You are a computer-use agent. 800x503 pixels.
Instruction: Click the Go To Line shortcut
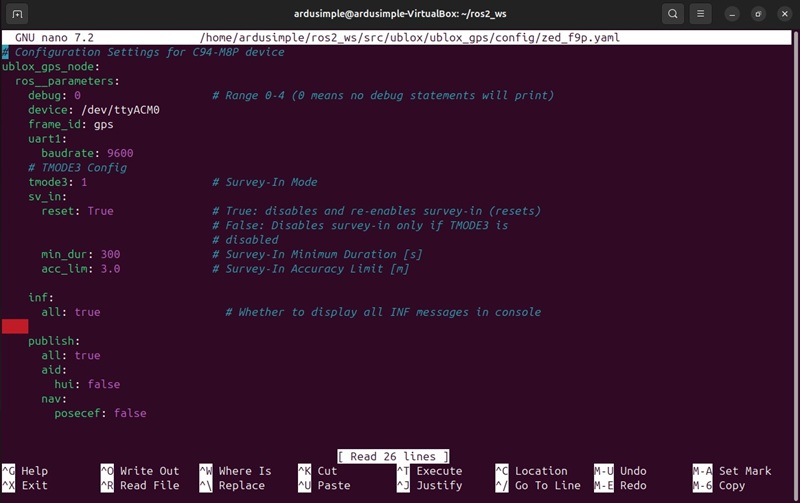pyautogui.click(x=547, y=486)
